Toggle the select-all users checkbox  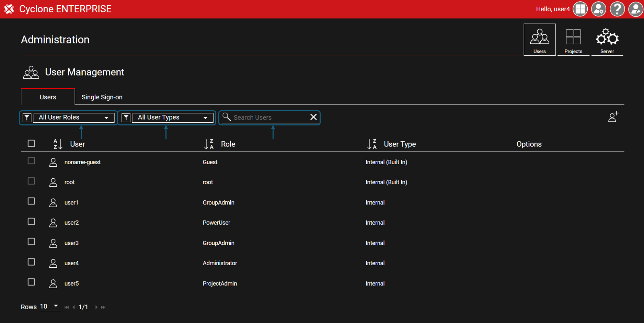pos(31,143)
